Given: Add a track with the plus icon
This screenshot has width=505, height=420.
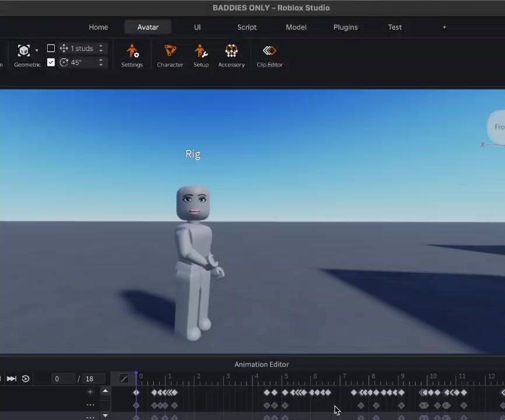Looking at the screenshot, I should (90, 391).
